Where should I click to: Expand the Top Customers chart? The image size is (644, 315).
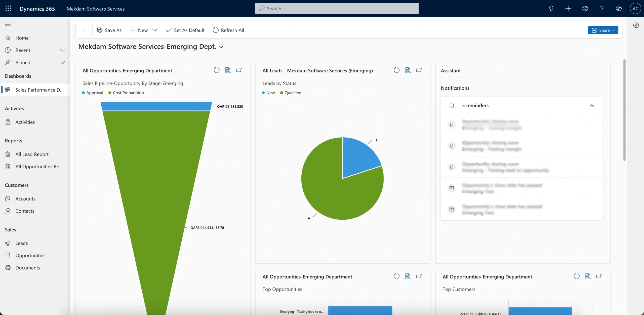pyautogui.click(x=599, y=276)
